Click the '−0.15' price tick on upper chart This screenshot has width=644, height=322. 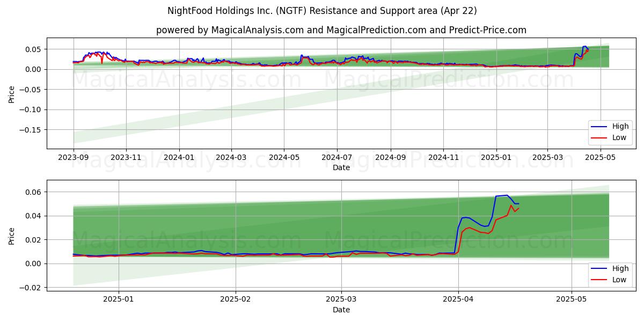pyautogui.click(x=31, y=130)
